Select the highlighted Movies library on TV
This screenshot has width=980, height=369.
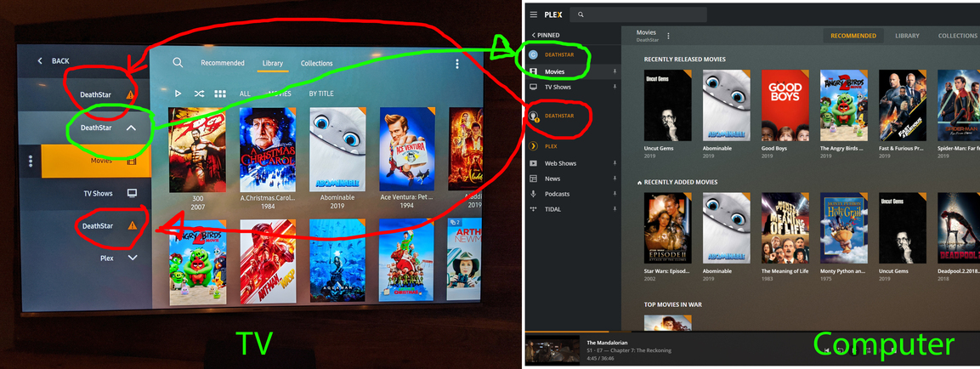click(x=96, y=161)
